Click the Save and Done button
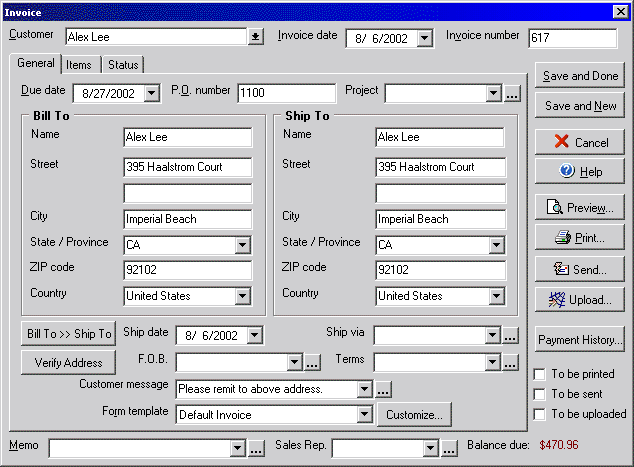 (579, 76)
